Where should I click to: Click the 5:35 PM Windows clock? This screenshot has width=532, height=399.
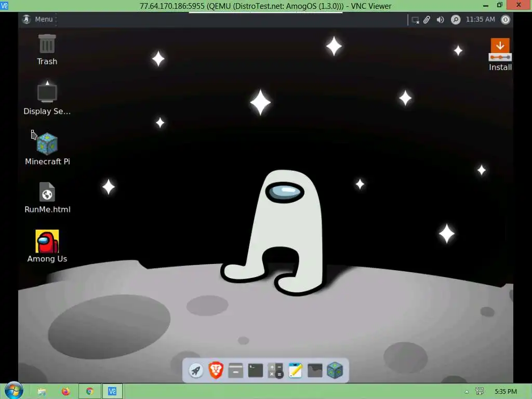[x=506, y=392]
